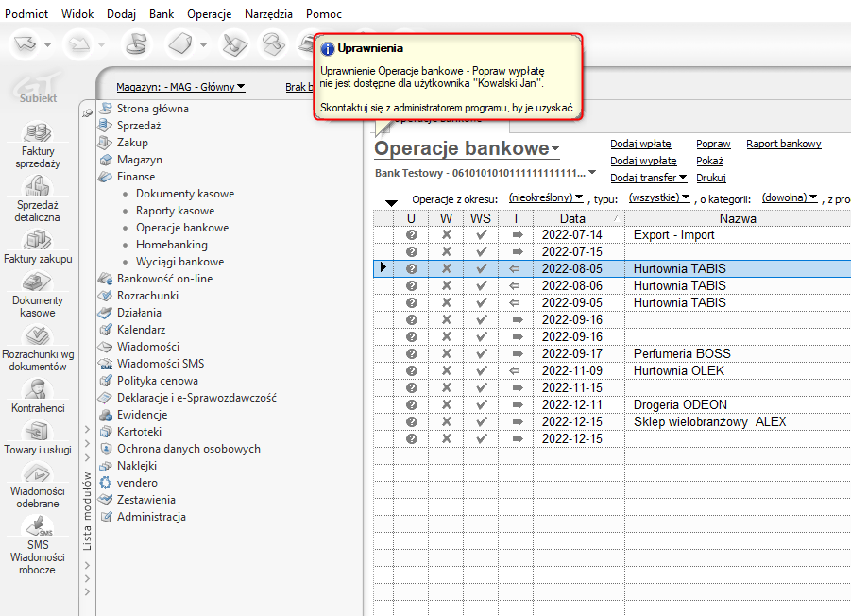
Task: Click the Drukuj link
Action: point(711,178)
